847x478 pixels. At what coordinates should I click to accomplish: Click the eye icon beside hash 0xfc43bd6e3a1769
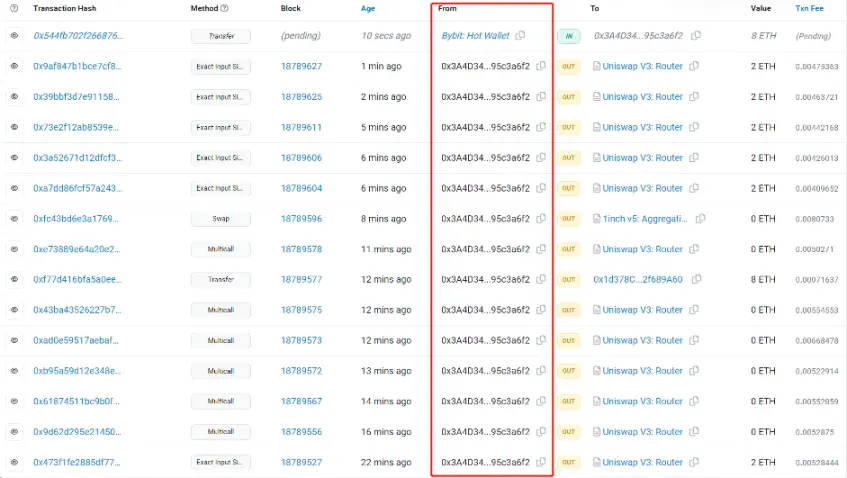(x=14, y=219)
